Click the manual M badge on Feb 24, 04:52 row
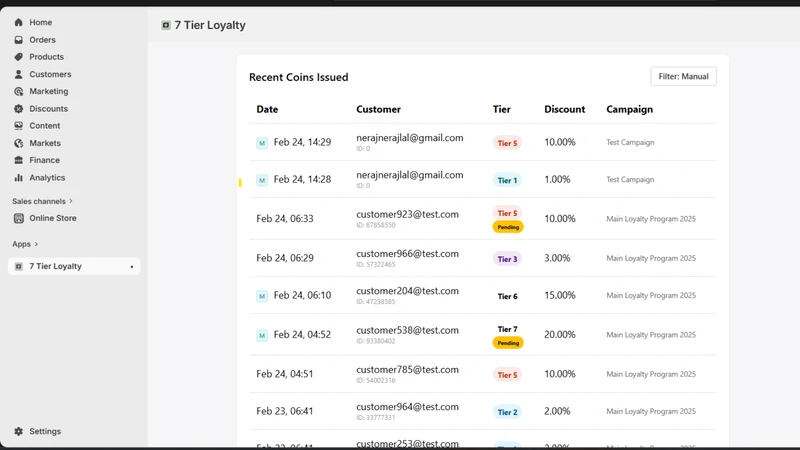 [262, 335]
